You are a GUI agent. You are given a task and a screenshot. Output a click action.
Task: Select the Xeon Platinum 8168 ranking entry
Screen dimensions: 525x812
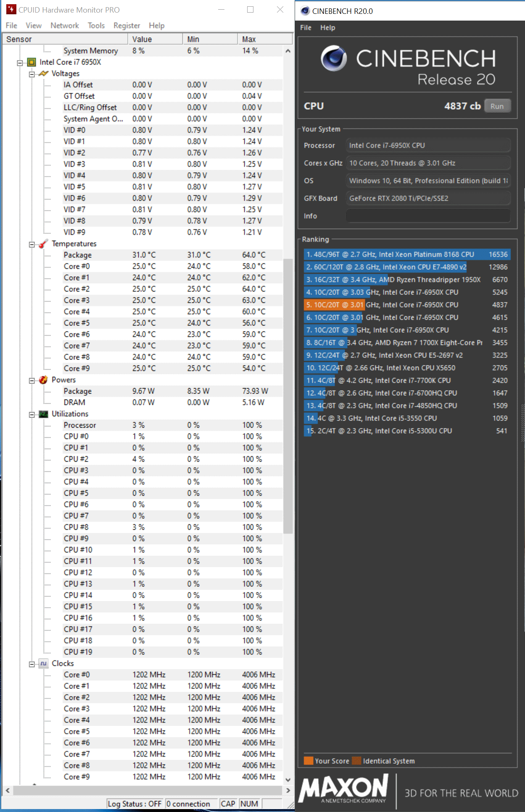click(407, 254)
